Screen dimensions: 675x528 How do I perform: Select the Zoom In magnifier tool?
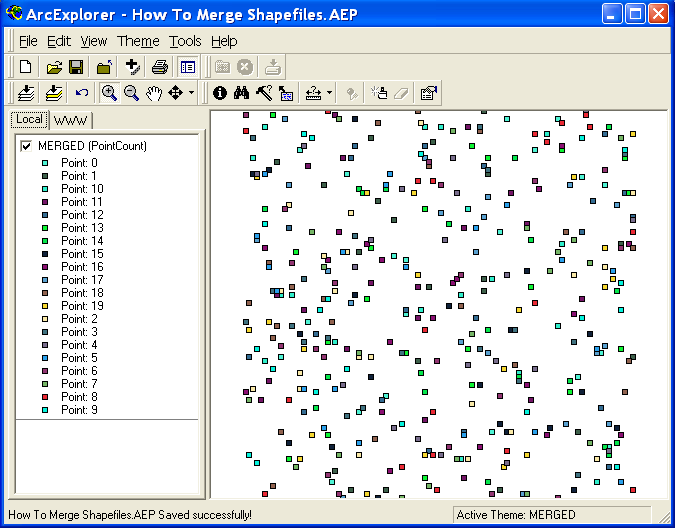[x=109, y=93]
